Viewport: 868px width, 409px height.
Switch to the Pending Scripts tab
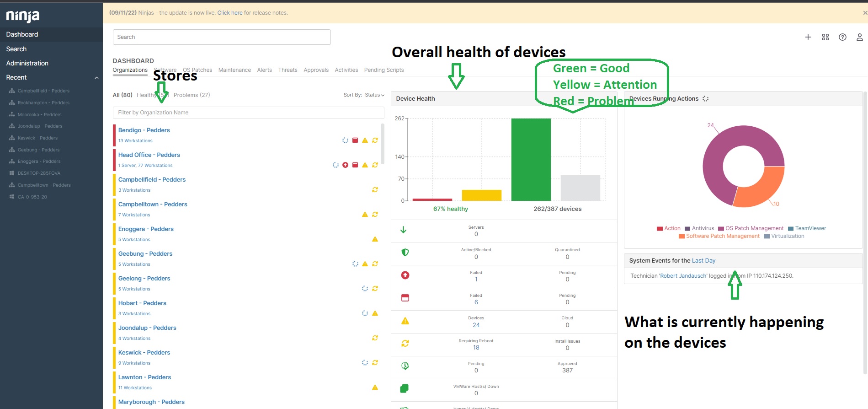click(384, 70)
